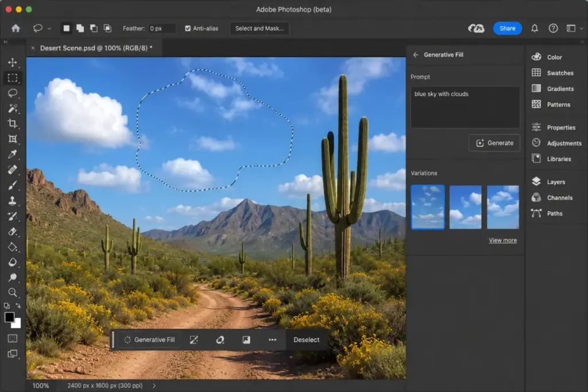
Task: Swap foreground and background colors
Action: [x=18, y=306]
